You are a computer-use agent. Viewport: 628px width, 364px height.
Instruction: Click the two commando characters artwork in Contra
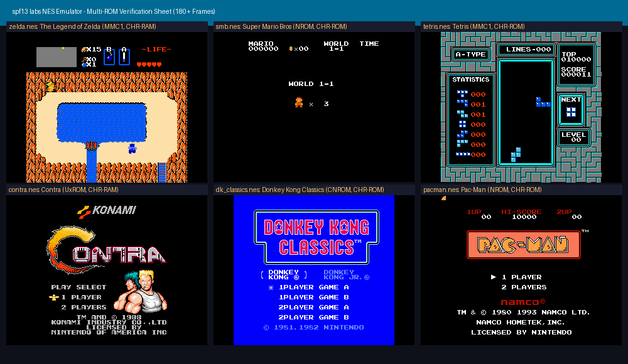coord(140,291)
